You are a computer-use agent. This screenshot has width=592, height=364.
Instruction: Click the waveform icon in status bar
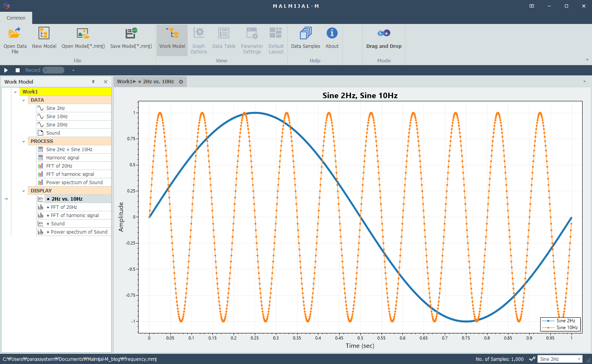tap(532, 359)
